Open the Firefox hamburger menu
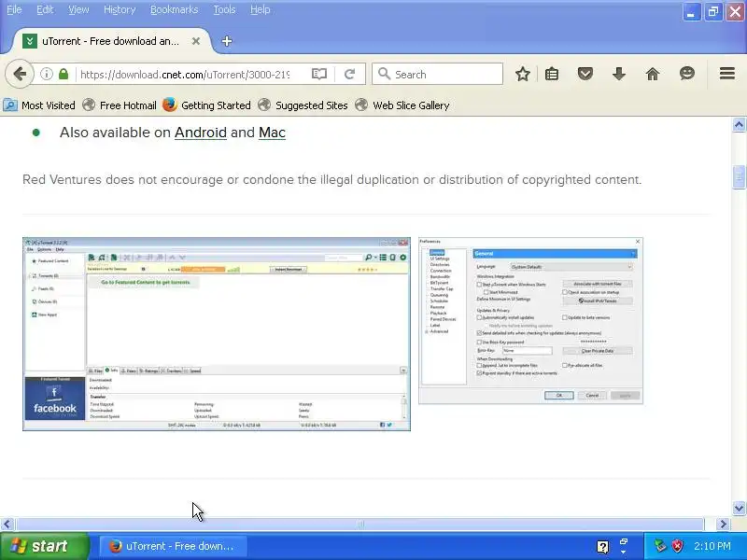The height and width of the screenshot is (560, 747). pyautogui.click(x=727, y=74)
